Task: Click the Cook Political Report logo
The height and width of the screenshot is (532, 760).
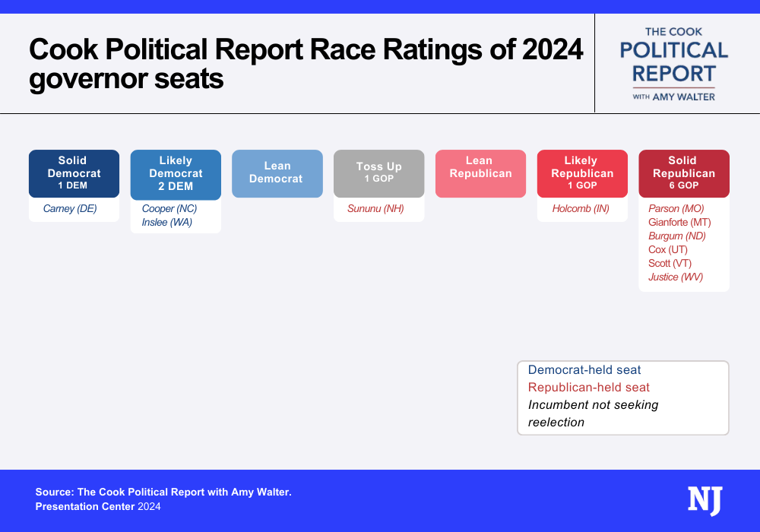Action: [x=674, y=64]
